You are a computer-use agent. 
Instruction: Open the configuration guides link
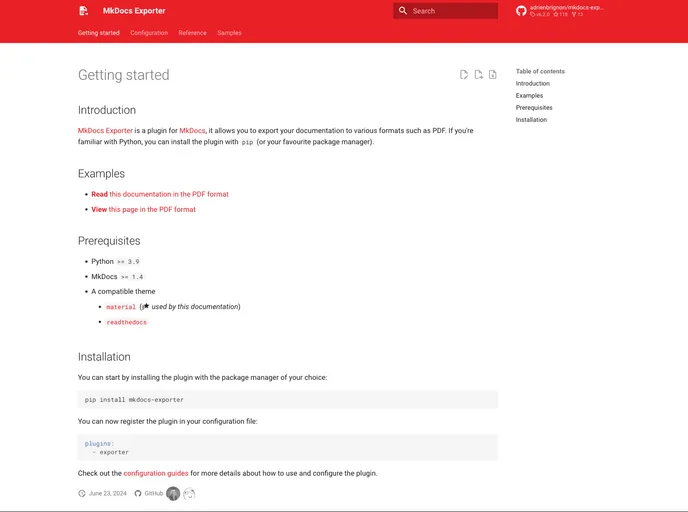156,473
